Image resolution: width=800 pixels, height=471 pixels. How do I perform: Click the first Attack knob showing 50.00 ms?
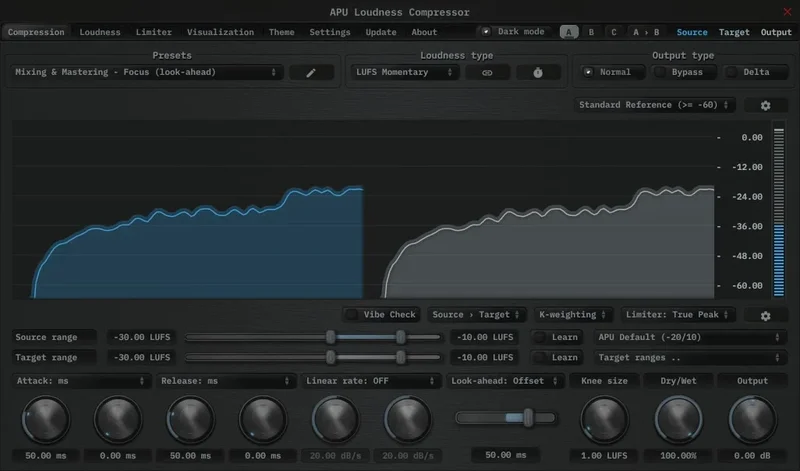pos(46,420)
